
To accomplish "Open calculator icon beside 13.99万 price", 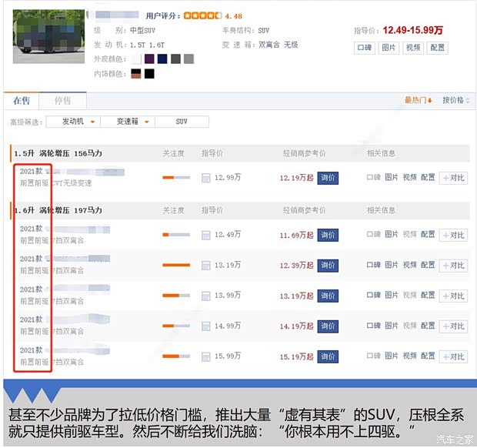I will 206,296.
